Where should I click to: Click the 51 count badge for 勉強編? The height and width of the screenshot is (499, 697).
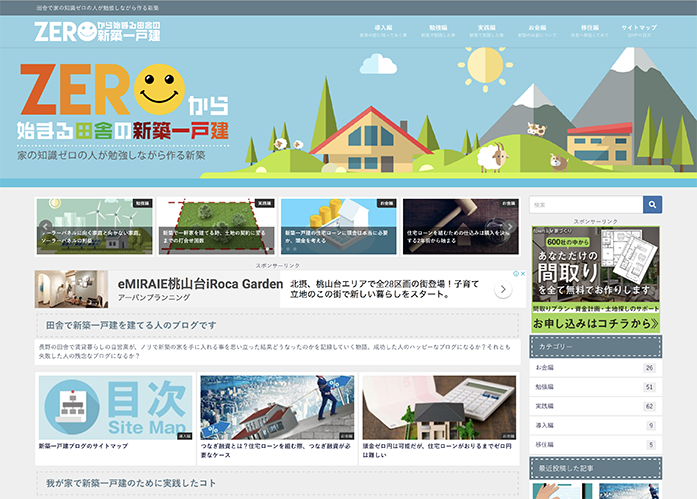click(649, 387)
